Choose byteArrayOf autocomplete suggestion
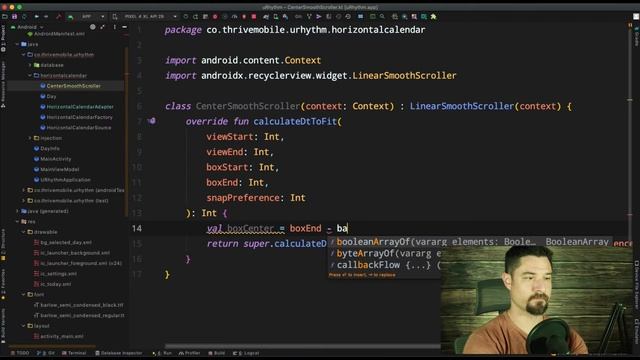 (x=384, y=253)
